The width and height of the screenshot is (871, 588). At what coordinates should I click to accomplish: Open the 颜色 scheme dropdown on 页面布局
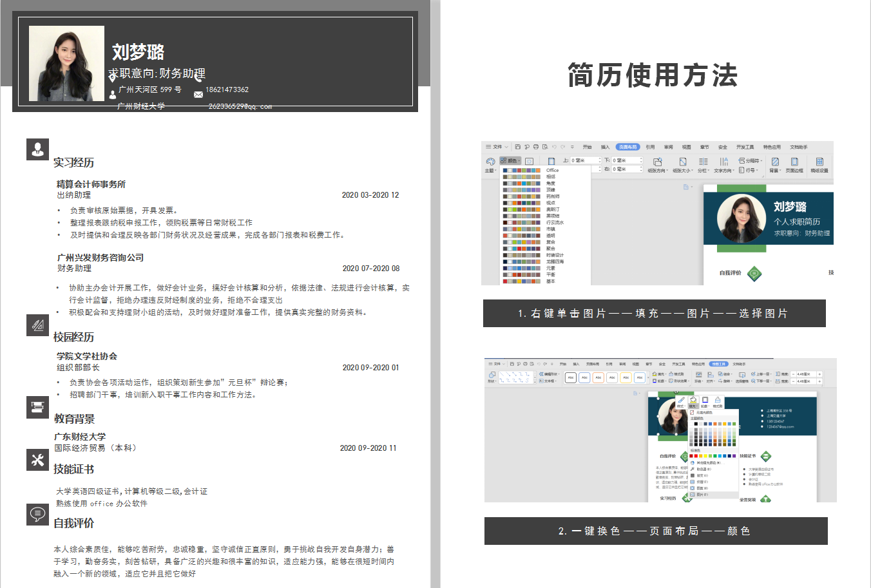pyautogui.click(x=510, y=160)
